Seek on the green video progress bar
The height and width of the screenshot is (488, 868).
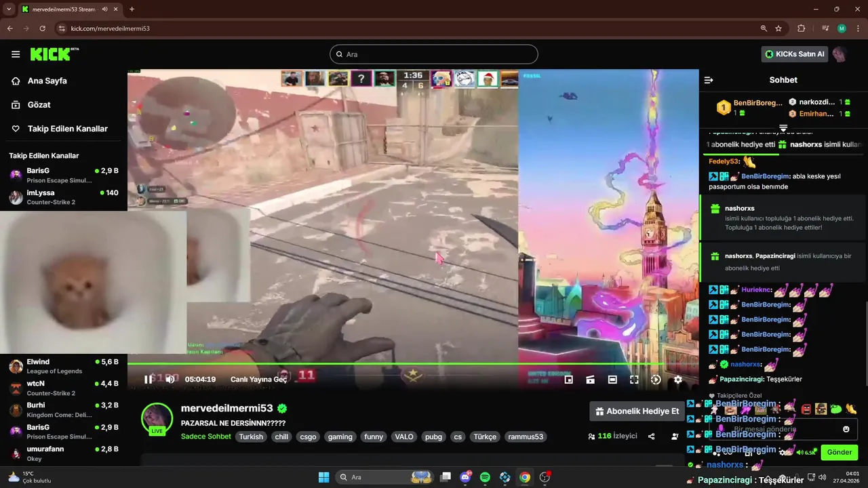point(413,364)
